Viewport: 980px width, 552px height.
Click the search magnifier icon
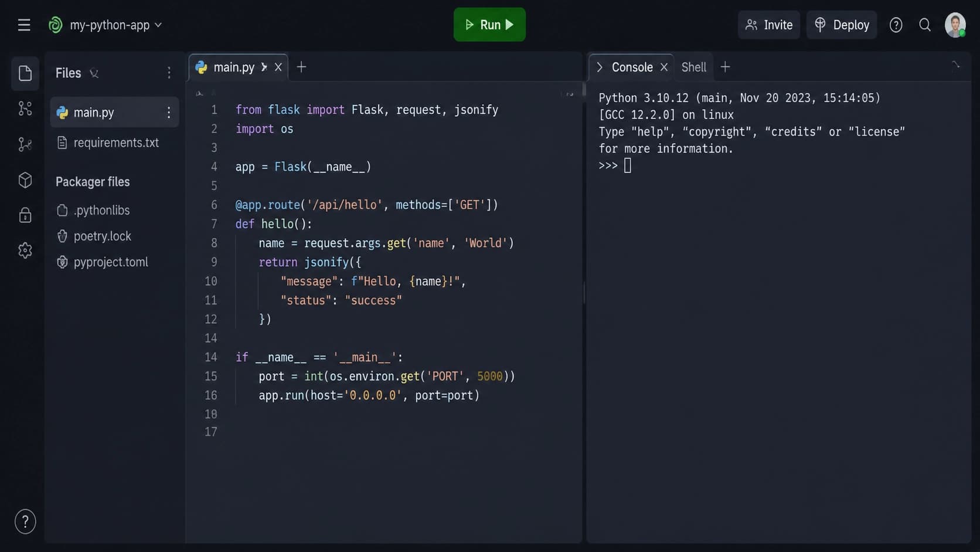click(x=925, y=25)
